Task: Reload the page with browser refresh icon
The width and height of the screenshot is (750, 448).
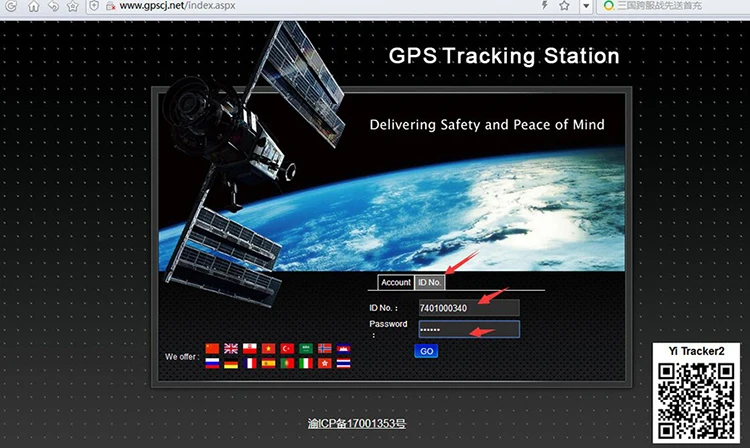Action: pyautogui.click(x=11, y=6)
